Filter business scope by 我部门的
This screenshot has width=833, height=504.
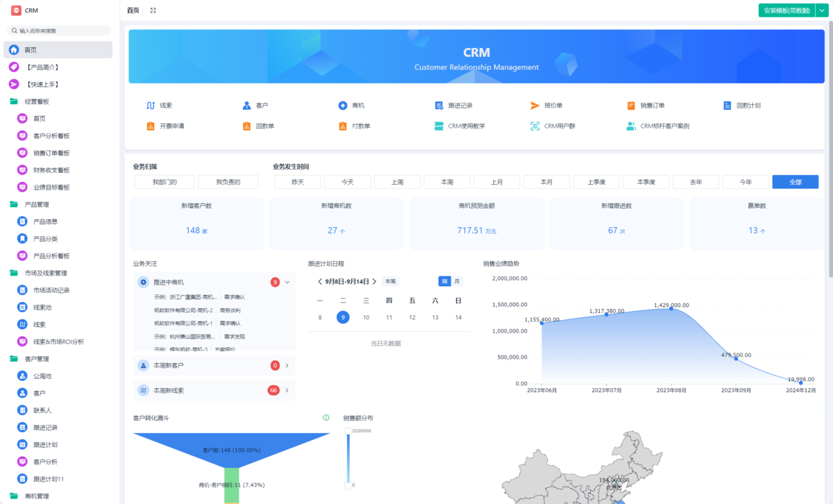pyautogui.click(x=165, y=182)
